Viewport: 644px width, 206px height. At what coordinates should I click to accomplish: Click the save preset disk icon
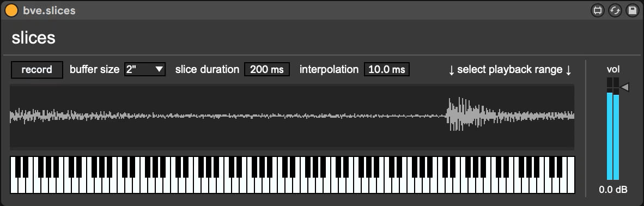(x=632, y=10)
